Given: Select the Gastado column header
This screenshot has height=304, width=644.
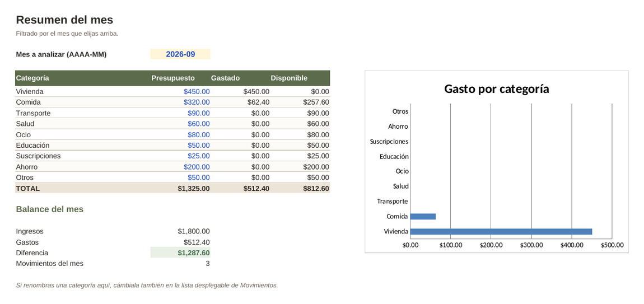Looking at the screenshot, I should (225, 78).
